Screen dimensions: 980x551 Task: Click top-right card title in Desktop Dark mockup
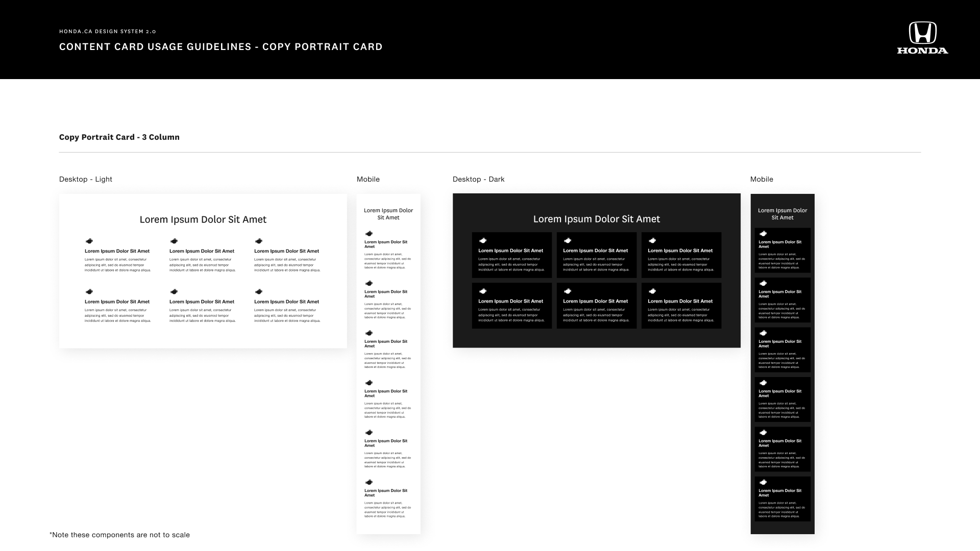click(x=680, y=251)
